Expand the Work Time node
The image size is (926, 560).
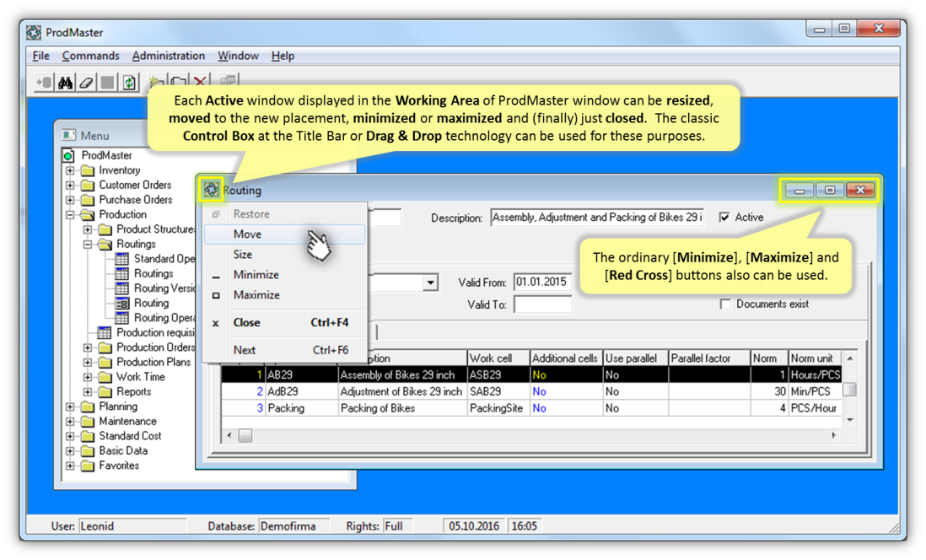(x=88, y=377)
